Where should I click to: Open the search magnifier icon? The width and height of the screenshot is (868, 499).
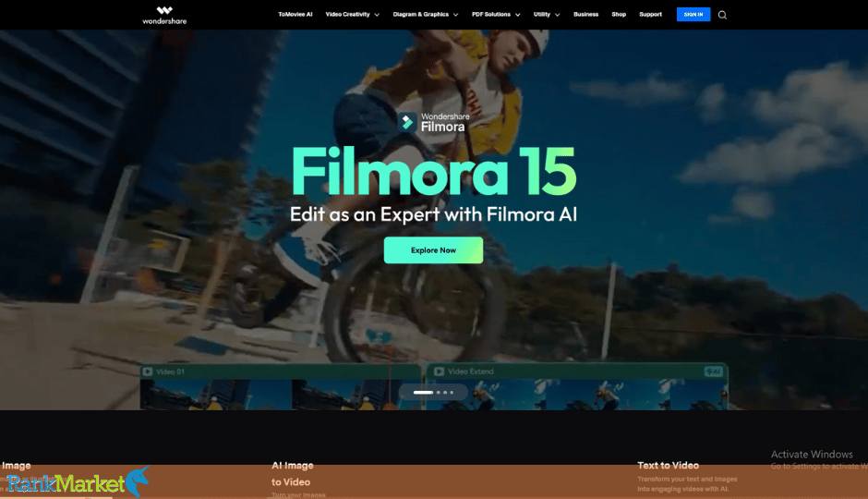[722, 15]
